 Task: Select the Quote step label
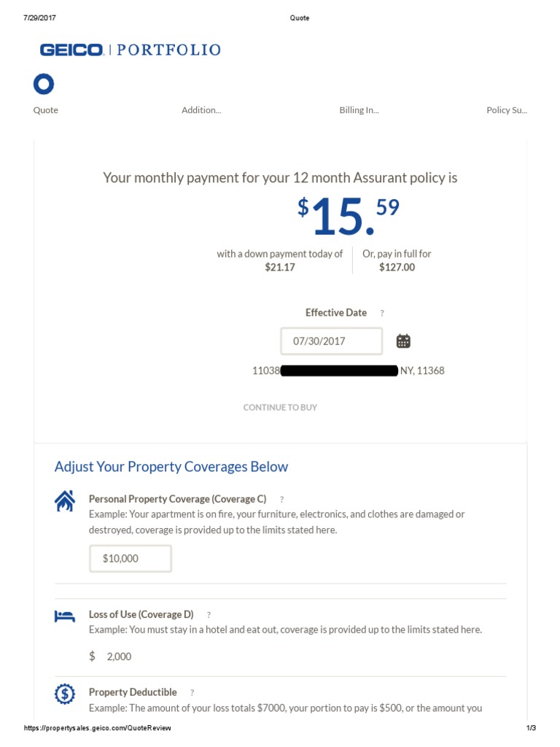pyautogui.click(x=46, y=110)
